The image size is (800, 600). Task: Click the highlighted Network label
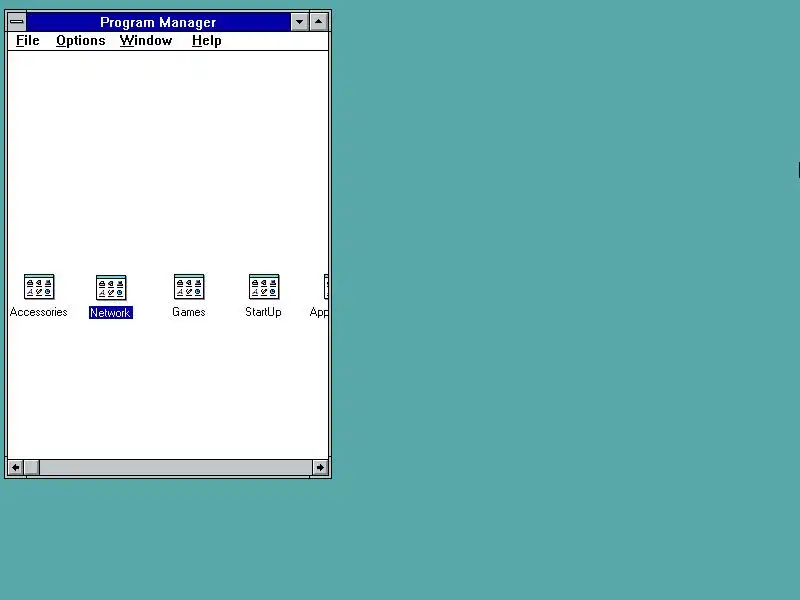[111, 313]
